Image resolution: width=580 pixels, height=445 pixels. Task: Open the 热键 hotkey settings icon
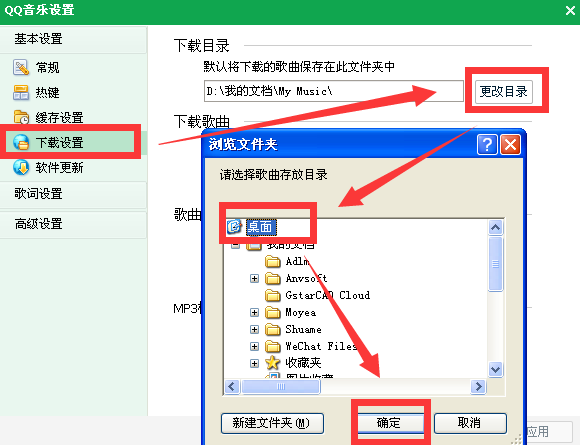click(21, 92)
